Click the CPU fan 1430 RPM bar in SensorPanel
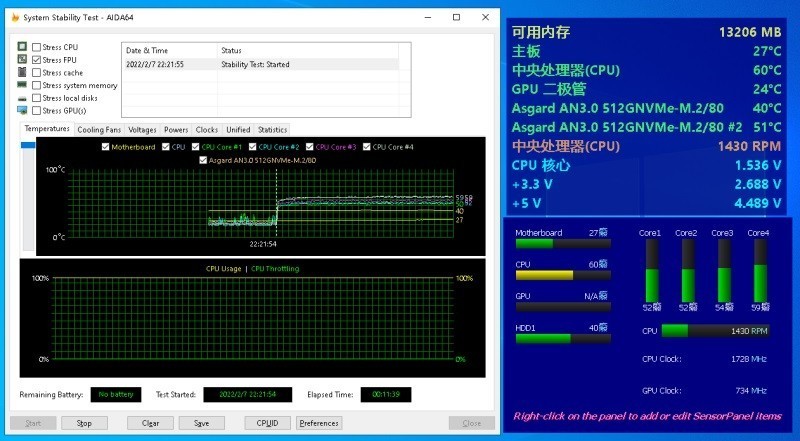The image size is (800, 441). 716,331
